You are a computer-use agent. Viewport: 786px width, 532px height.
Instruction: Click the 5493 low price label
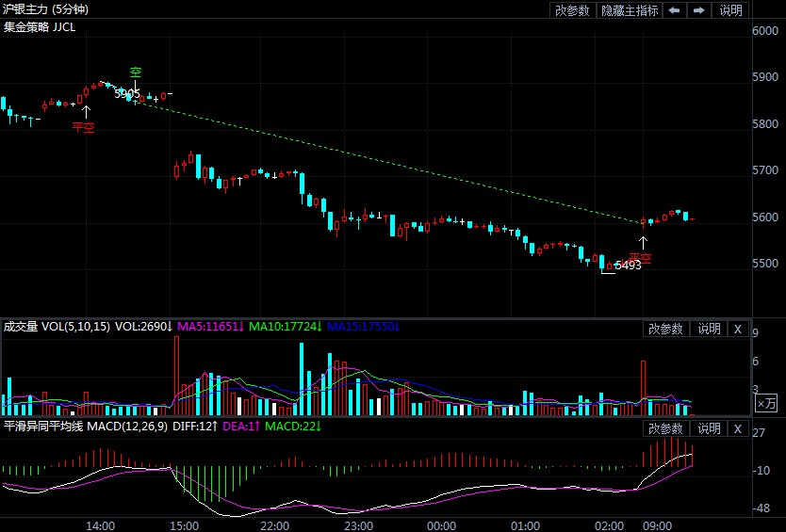tap(628, 266)
